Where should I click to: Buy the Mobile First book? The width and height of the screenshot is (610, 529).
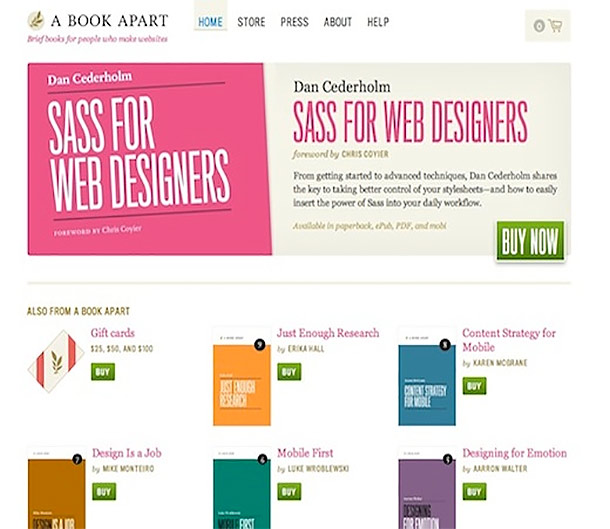(x=289, y=492)
